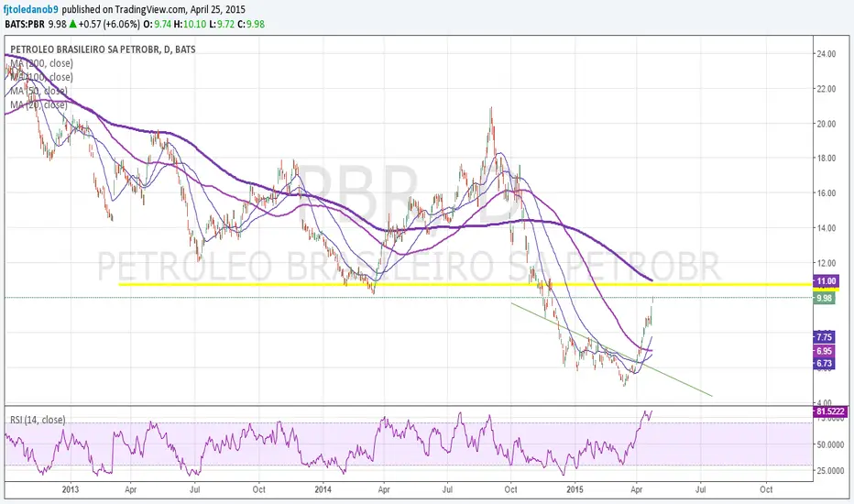Click the +0.57 (+6.06%) price change
This screenshot has width=854, height=504.
pyautogui.click(x=109, y=24)
